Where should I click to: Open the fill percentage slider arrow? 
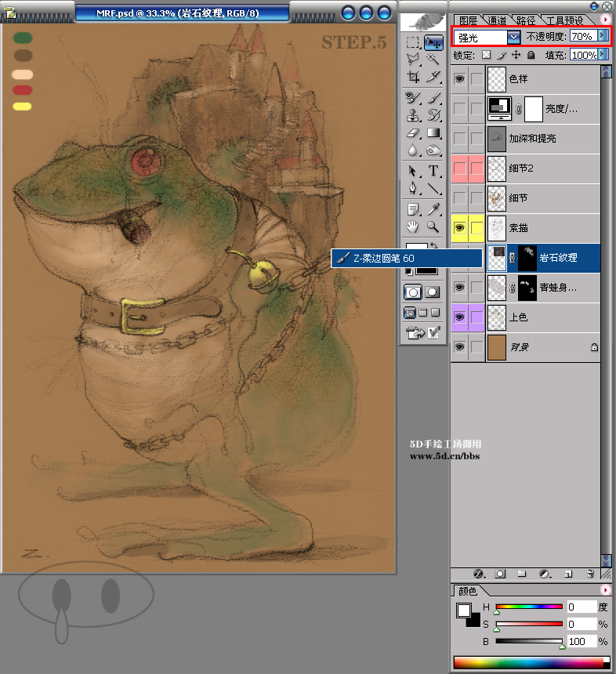coord(603,54)
